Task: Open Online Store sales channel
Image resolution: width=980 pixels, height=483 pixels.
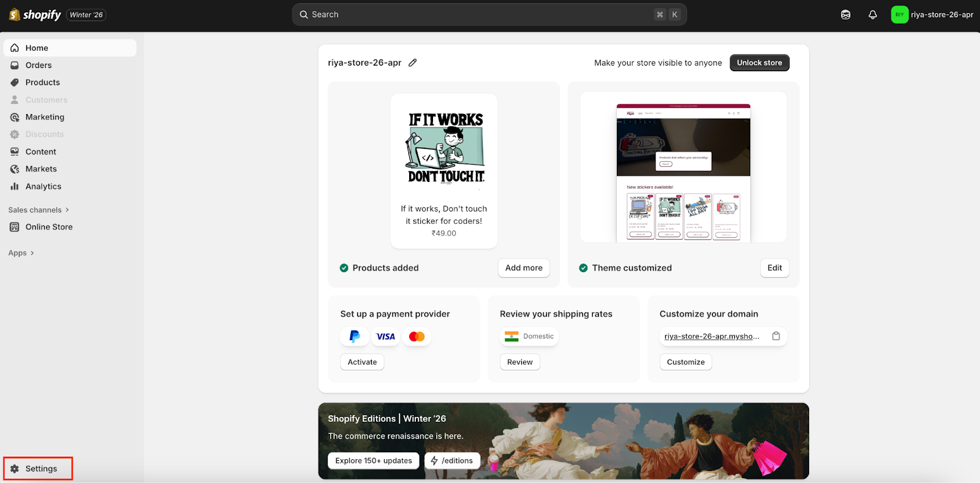Action: (x=70, y=227)
